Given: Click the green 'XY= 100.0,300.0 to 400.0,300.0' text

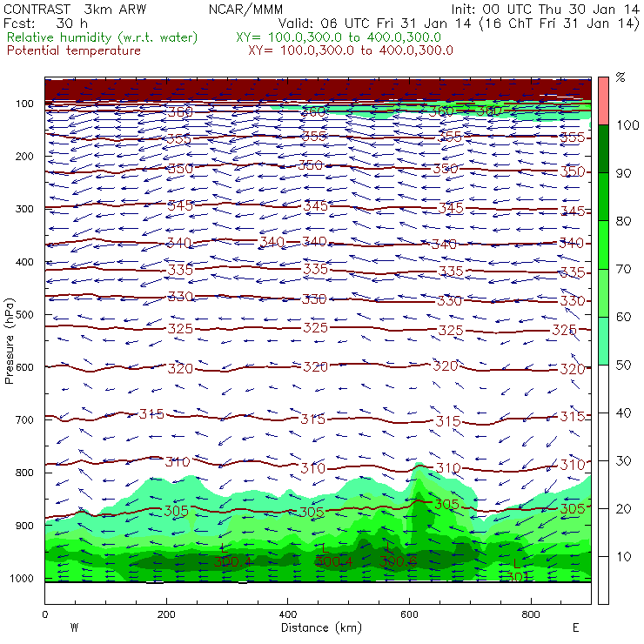Looking at the screenshot, I should pos(339,37).
